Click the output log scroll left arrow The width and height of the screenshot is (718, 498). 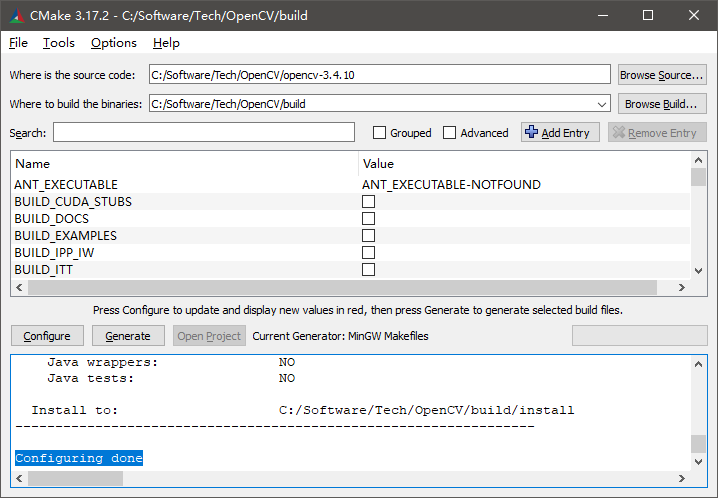pos(19,478)
